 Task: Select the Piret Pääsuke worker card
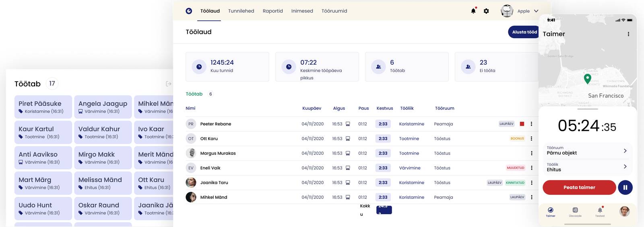[x=43, y=107]
